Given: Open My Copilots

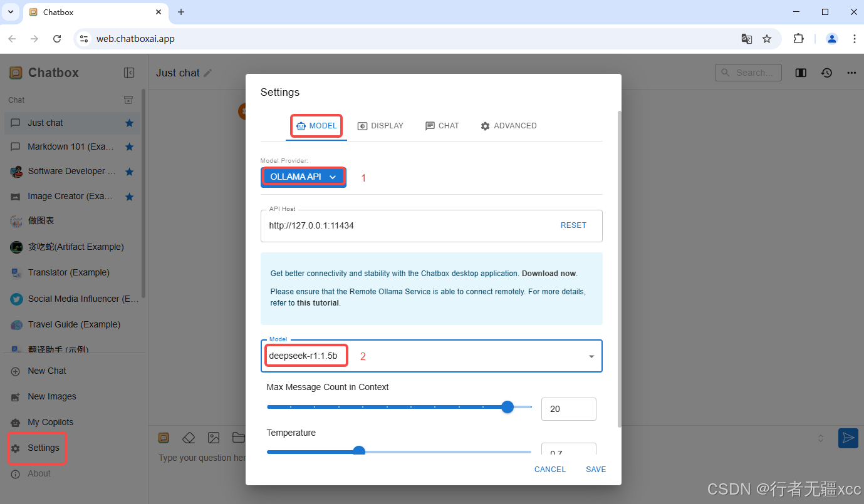Looking at the screenshot, I should pos(72,422).
